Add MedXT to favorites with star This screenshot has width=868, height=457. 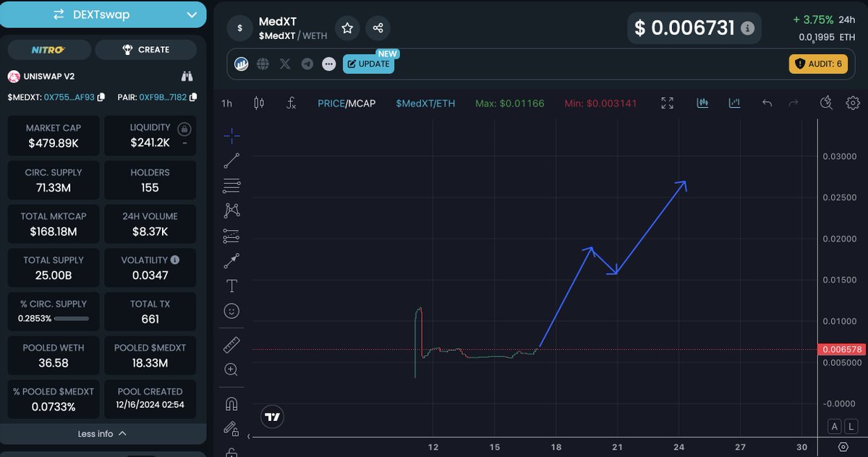pos(347,28)
